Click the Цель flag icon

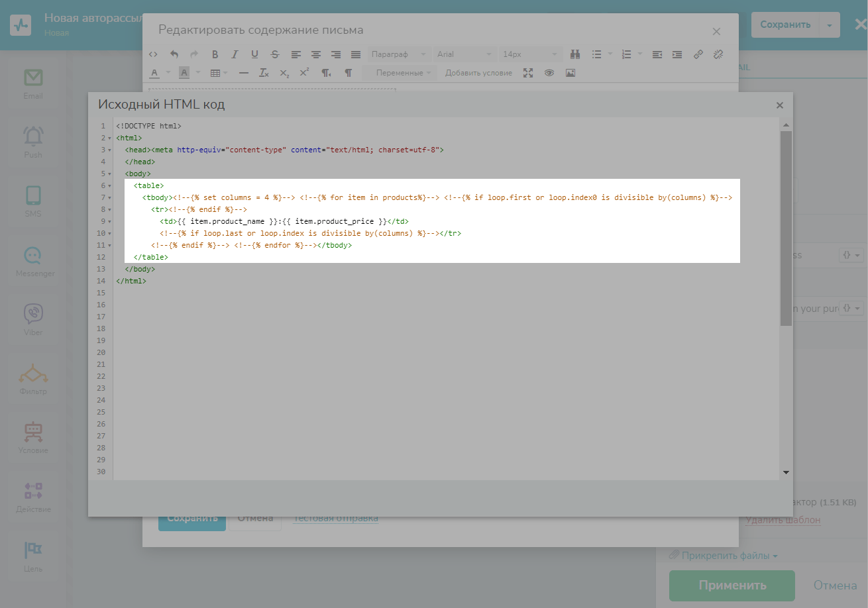pos(33,550)
